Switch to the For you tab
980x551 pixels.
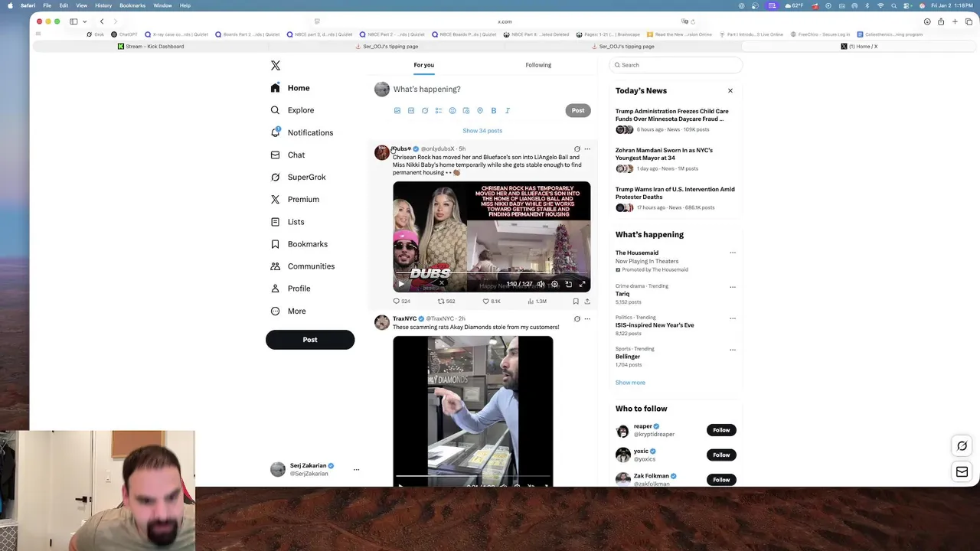coord(424,65)
